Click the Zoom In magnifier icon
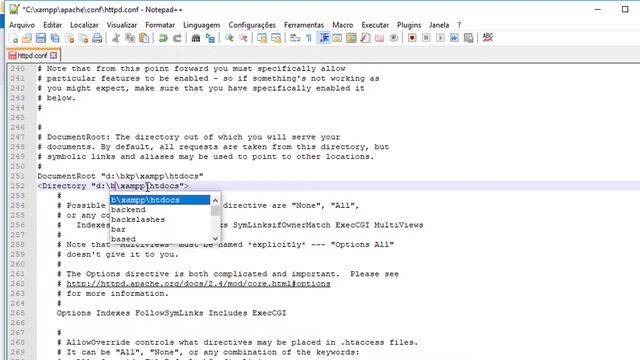The height and width of the screenshot is (360, 640). pos(229,38)
